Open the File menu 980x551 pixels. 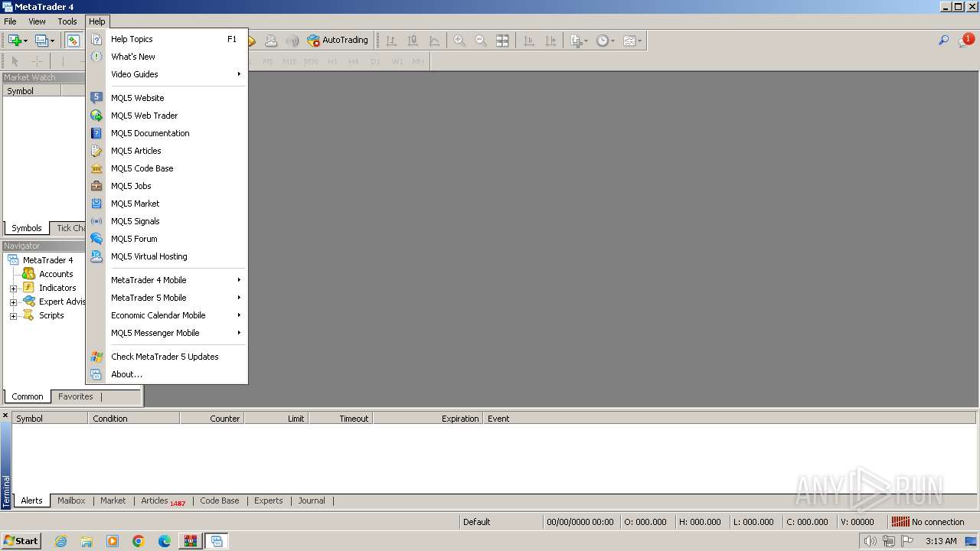[10, 21]
